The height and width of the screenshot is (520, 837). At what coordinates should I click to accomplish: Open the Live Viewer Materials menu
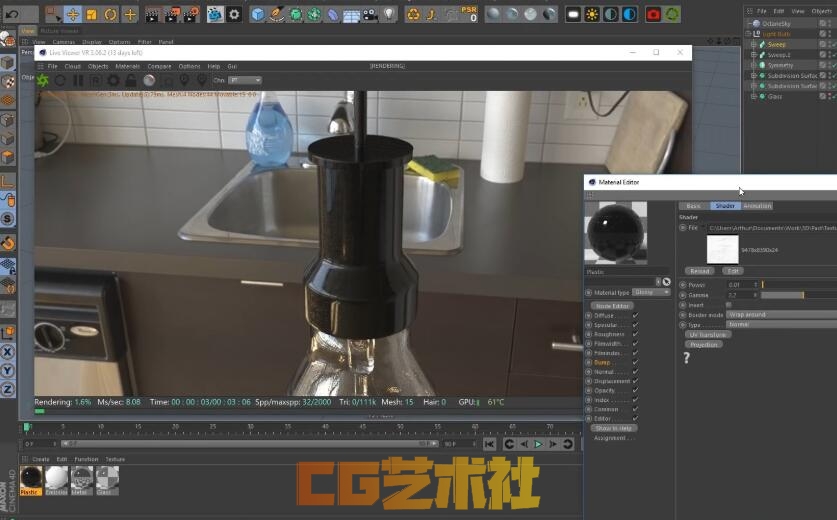[x=128, y=66]
